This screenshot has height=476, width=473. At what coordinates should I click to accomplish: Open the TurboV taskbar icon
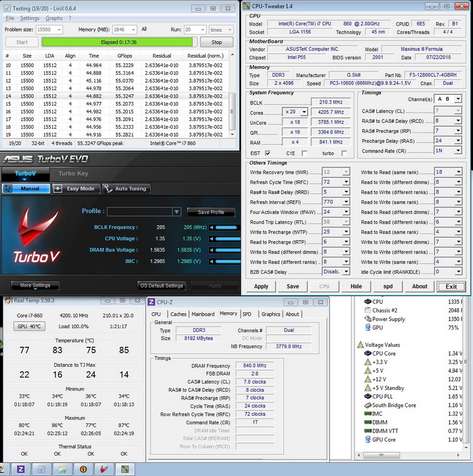[x=104, y=469]
